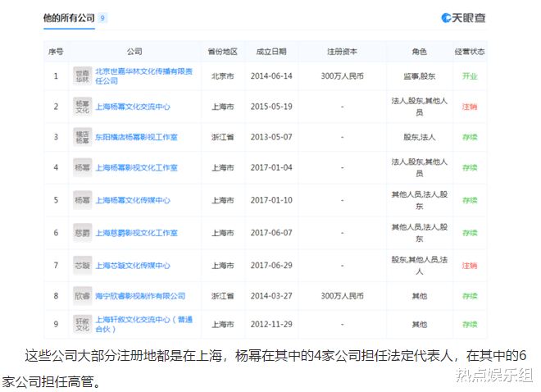Click the 公司 column header
Screen dimensions: 541x392
pos(134,52)
